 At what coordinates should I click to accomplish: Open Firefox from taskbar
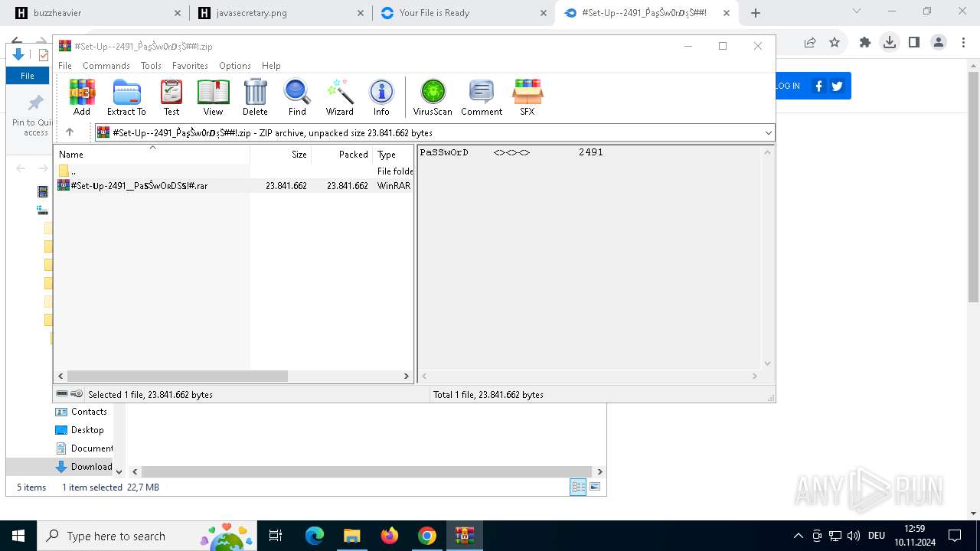pyautogui.click(x=390, y=536)
